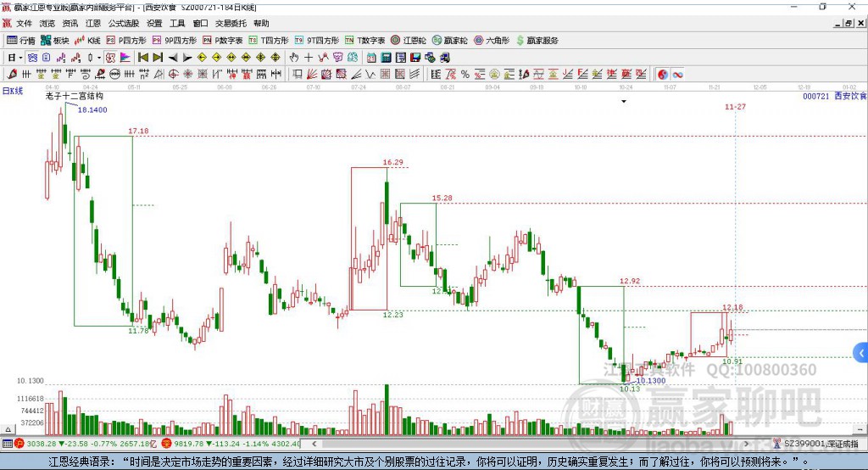Click the 18.1400 high price label

click(92, 109)
